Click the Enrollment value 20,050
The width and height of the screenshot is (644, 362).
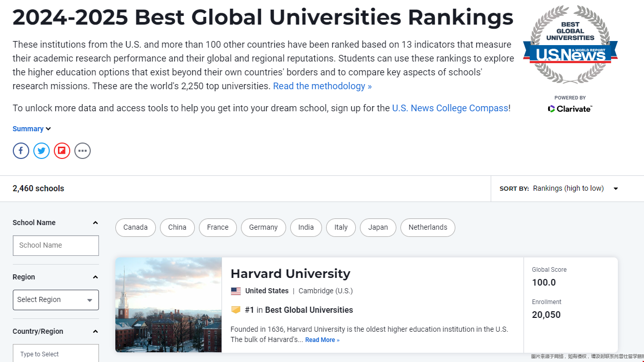pyautogui.click(x=546, y=315)
